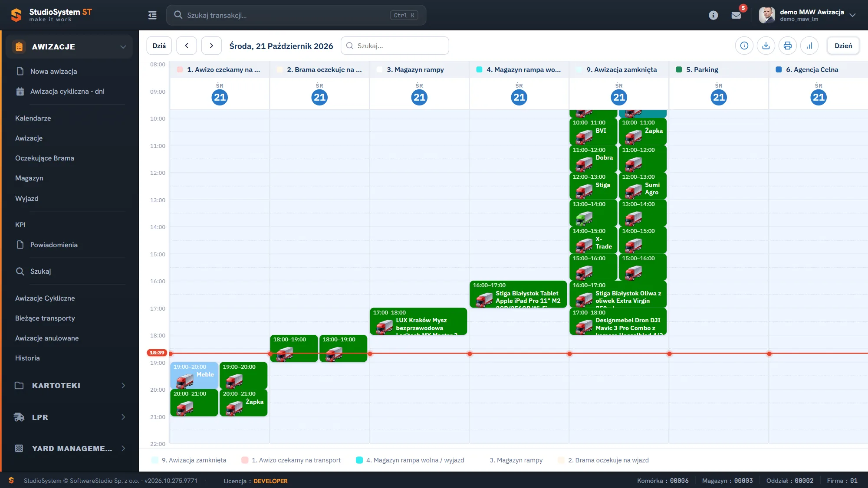The image size is (868, 488).
Task: Go to previous day arrow
Action: pos(187,46)
